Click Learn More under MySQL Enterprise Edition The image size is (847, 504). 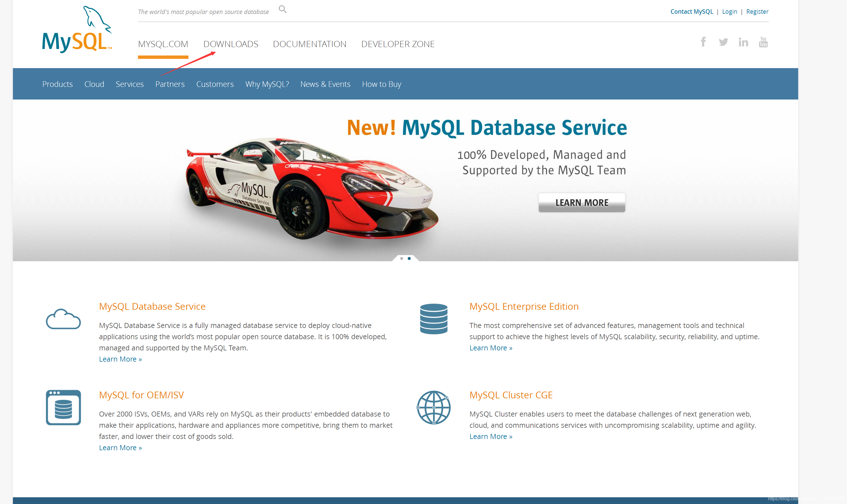pos(491,348)
